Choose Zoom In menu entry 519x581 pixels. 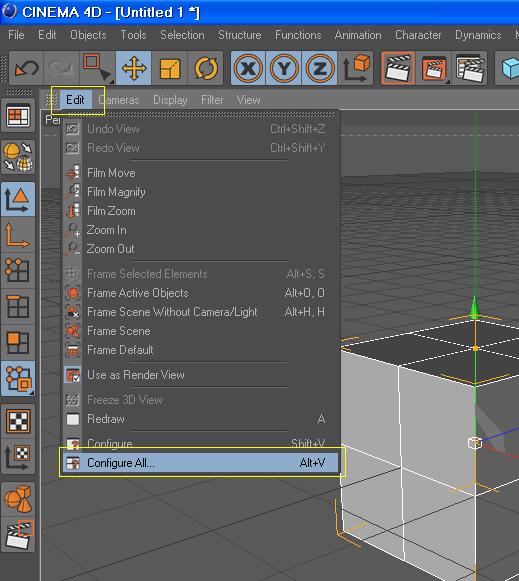pyautogui.click(x=200, y=230)
